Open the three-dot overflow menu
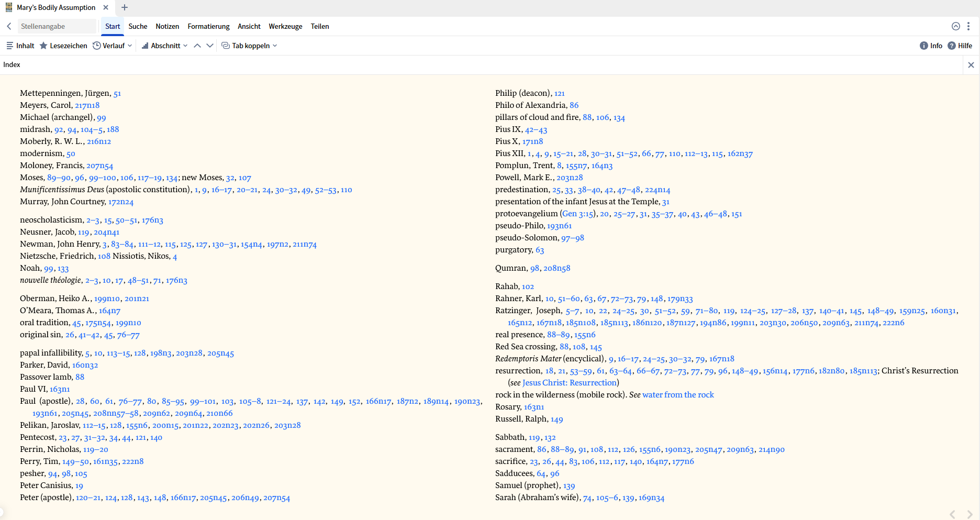 tap(969, 26)
